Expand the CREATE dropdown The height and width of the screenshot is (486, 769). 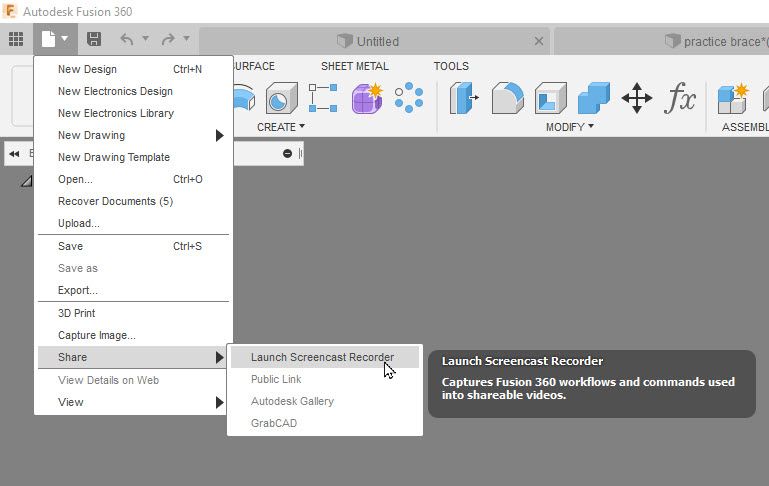tap(281, 127)
